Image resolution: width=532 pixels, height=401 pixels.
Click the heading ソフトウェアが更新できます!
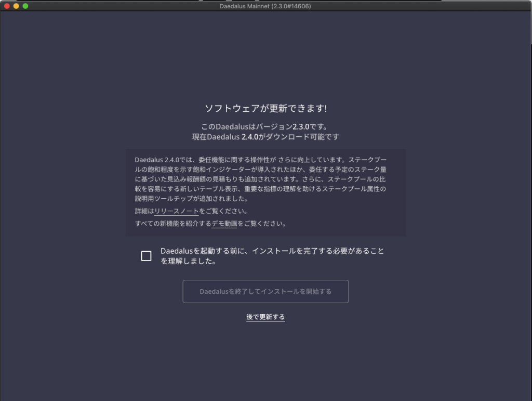click(x=265, y=109)
